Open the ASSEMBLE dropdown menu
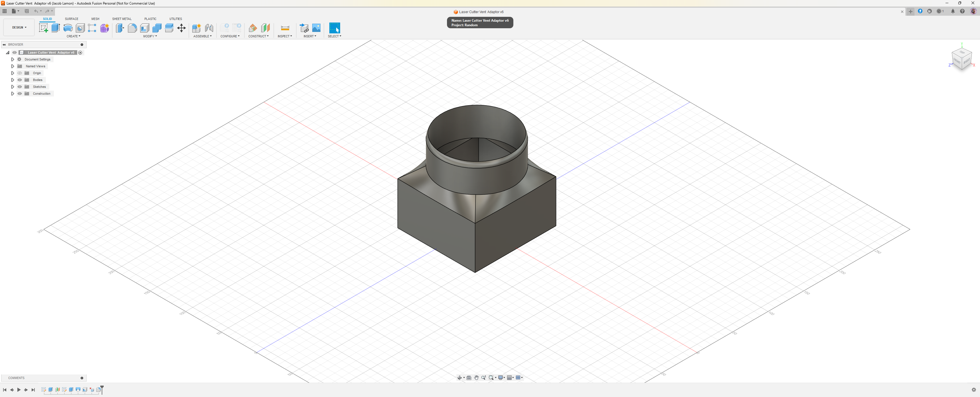Viewport: 980px width, 397px height. tap(202, 36)
